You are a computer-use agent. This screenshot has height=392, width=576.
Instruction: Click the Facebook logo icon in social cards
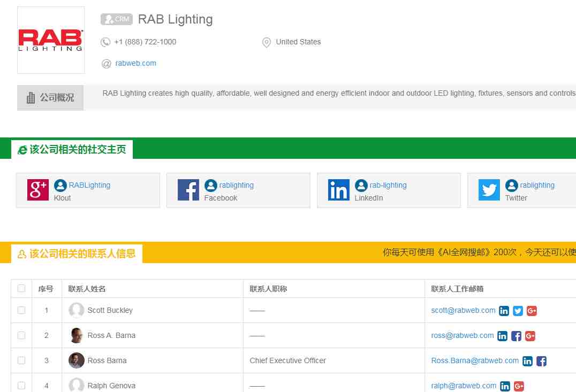[x=188, y=190]
